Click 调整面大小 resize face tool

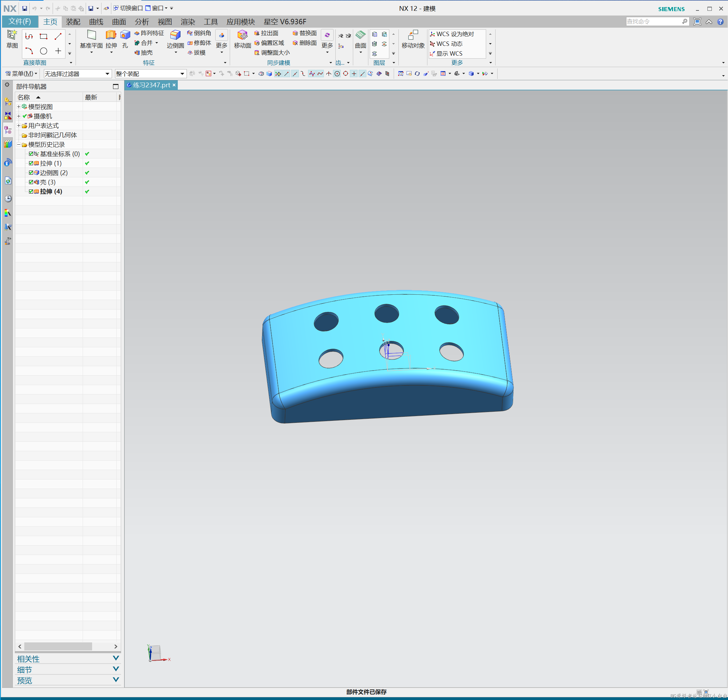(x=272, y=53)
